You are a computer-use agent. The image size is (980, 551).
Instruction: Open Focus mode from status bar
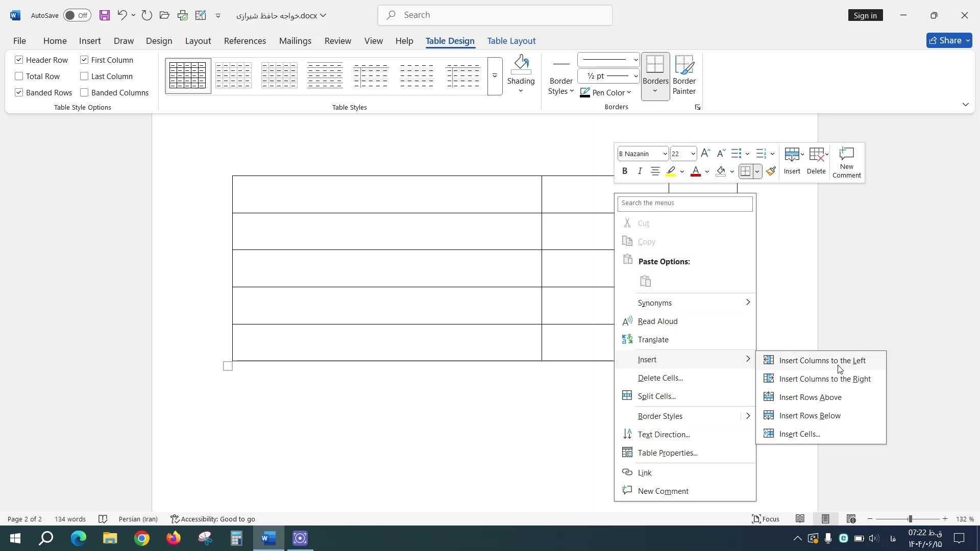tap(766, 519)
